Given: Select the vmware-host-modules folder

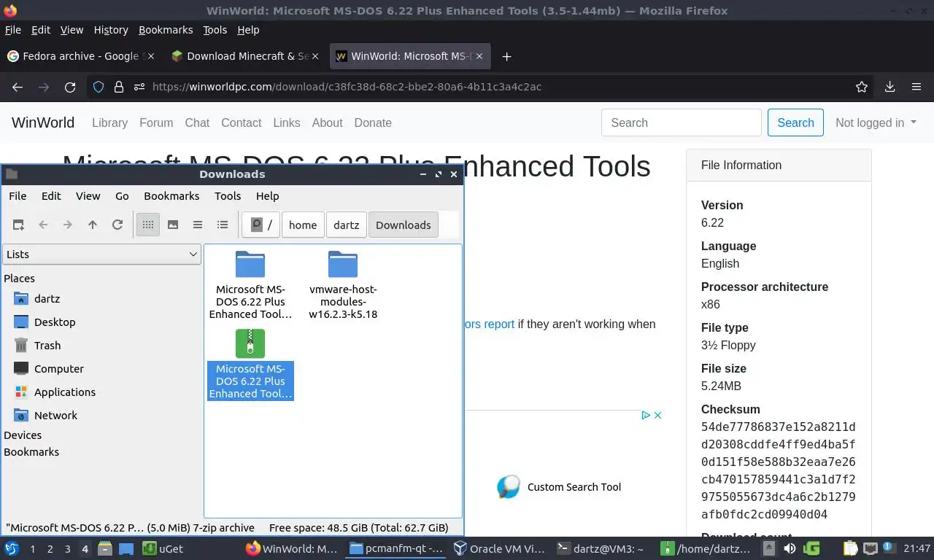Looking at the screenshot, I should 343,285.
